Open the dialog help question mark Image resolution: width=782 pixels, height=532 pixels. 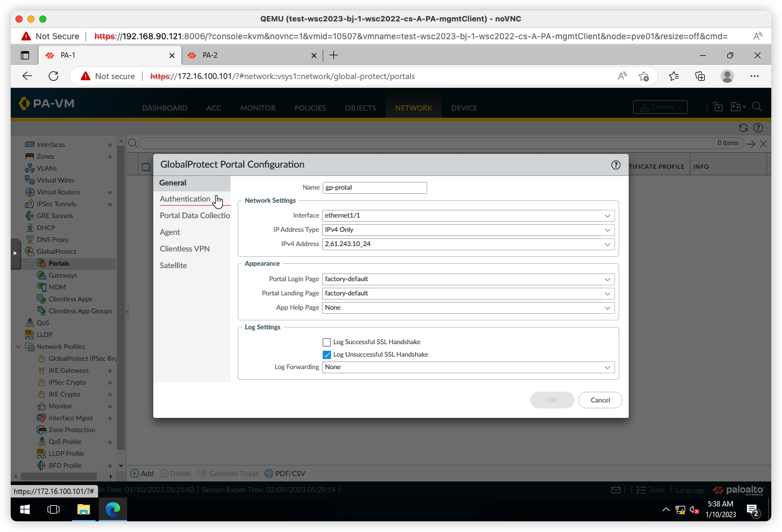616,165
